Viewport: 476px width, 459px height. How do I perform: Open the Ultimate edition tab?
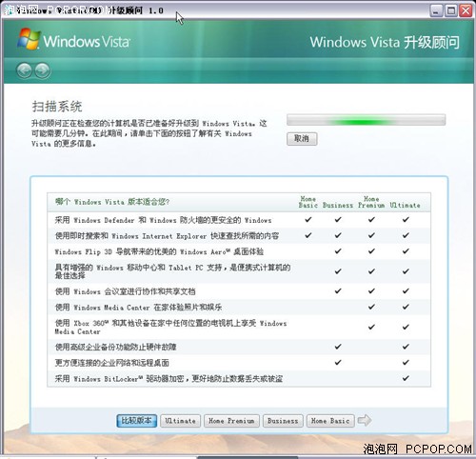tap(180, 421)
